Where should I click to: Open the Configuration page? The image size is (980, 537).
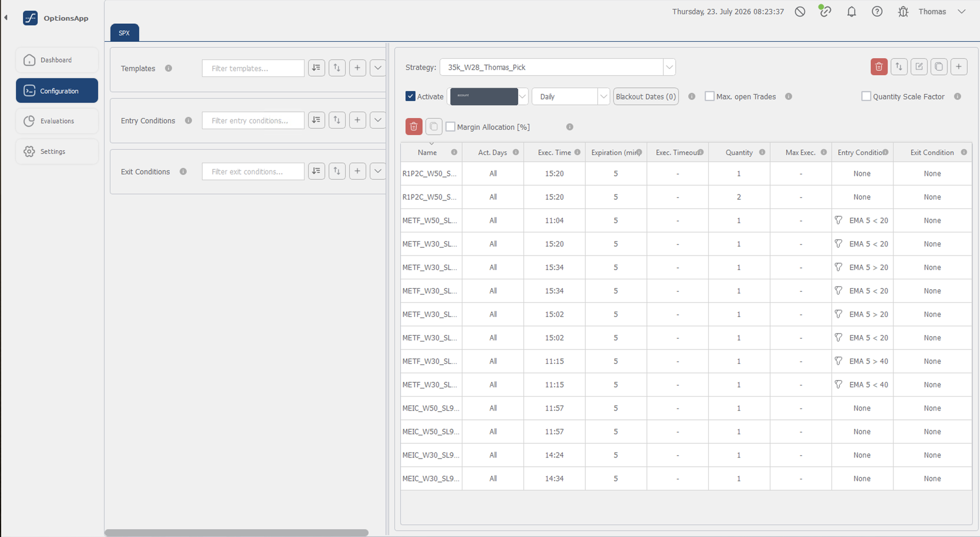[x=57, y=90]
